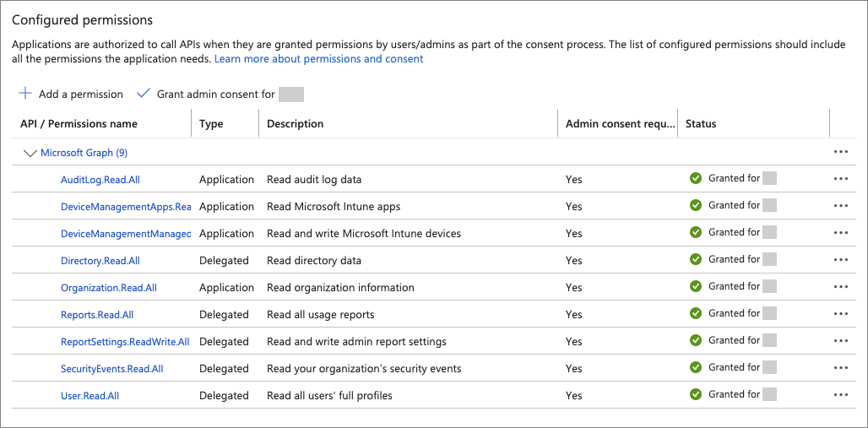Click the Admin consent required column header
Screen dimensions: 868x428
pos(621,124)
